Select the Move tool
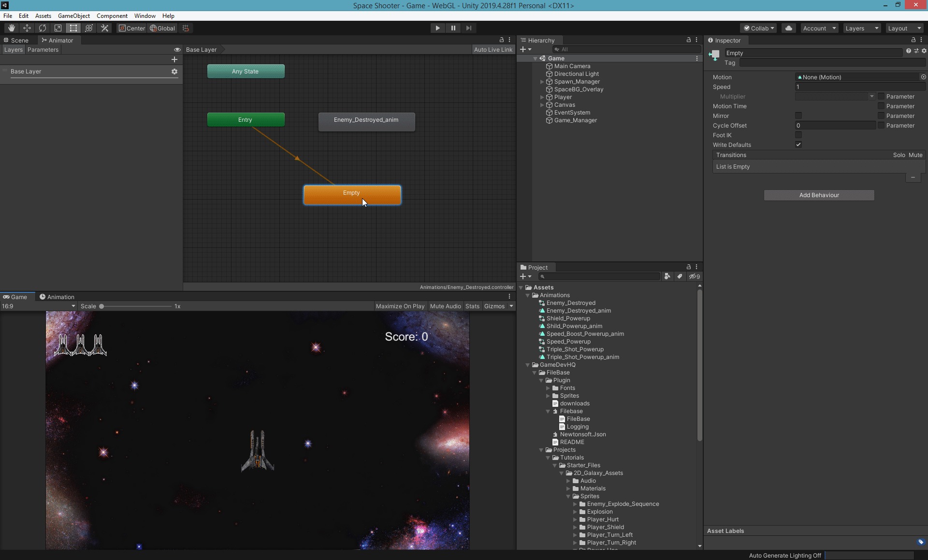The width and height of the screenshot is (928, 560). point(27,28)
